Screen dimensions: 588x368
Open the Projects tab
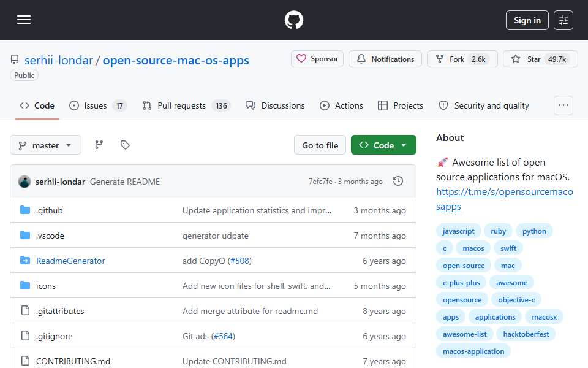(401, 105)
